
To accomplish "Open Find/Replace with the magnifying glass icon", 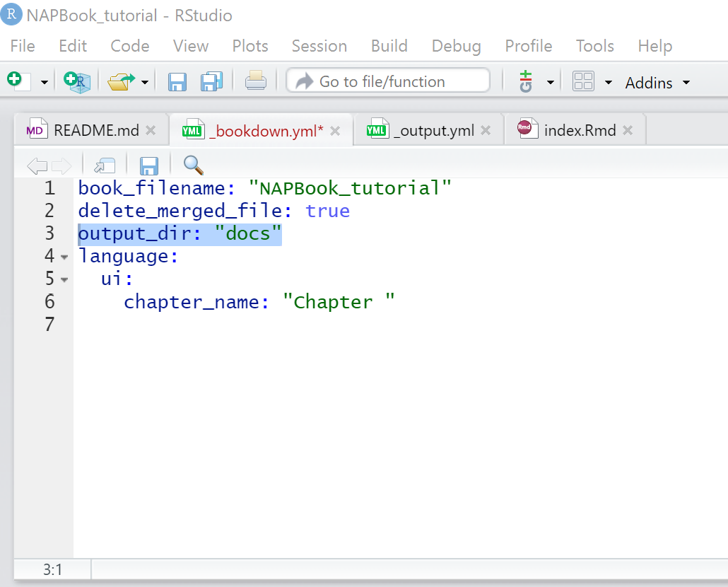I will (x=192, y=165).
